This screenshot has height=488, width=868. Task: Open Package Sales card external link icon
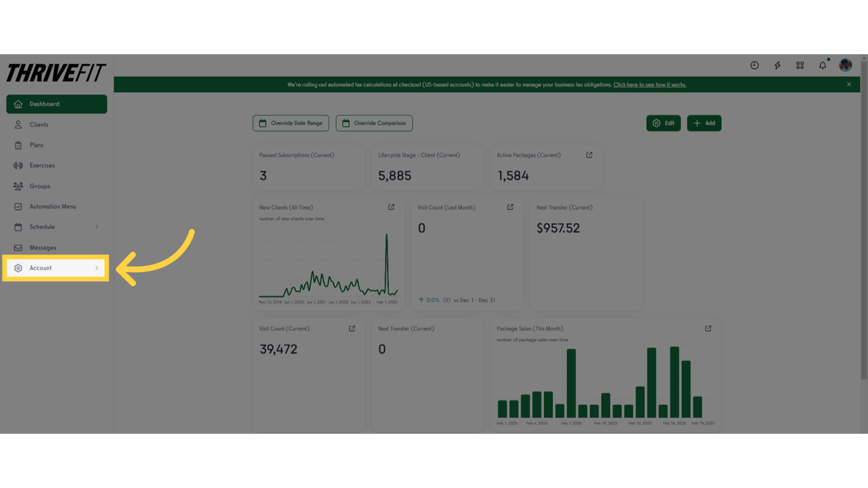pos(709,329)
